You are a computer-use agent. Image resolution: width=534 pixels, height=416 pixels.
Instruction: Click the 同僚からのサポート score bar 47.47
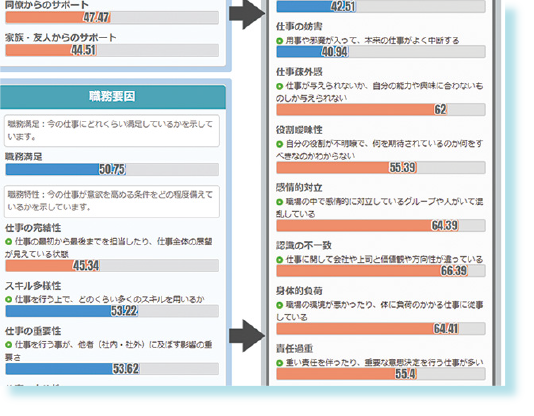(112, 17)
